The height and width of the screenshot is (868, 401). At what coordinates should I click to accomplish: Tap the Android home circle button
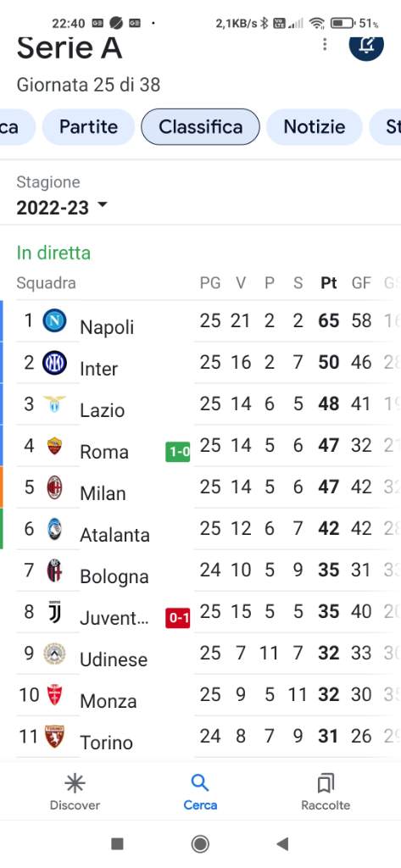coord(200,843)
